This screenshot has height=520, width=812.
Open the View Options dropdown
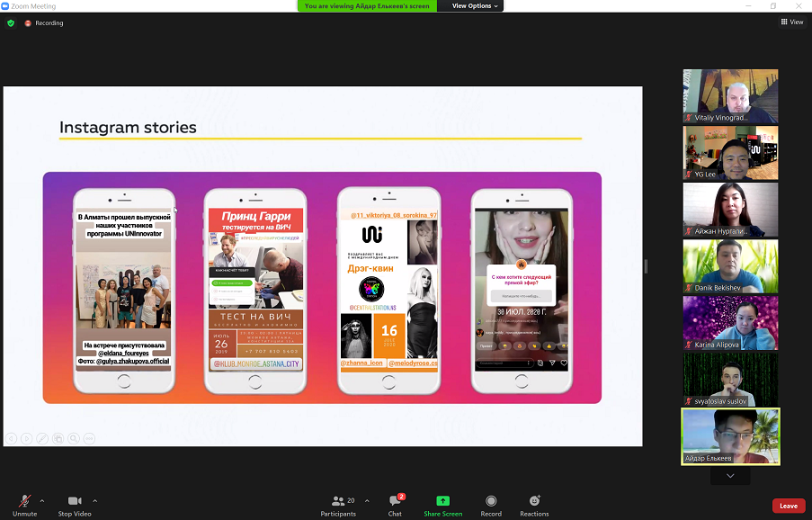pyautogui.click(x=474, y=5)
